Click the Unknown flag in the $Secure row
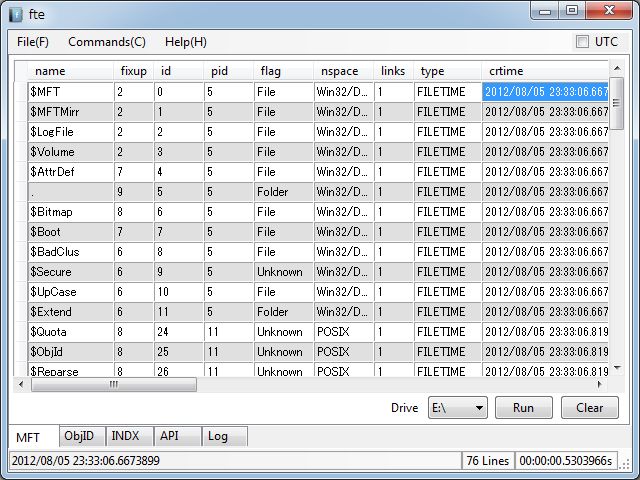640x480 pixels. [284, 271]
